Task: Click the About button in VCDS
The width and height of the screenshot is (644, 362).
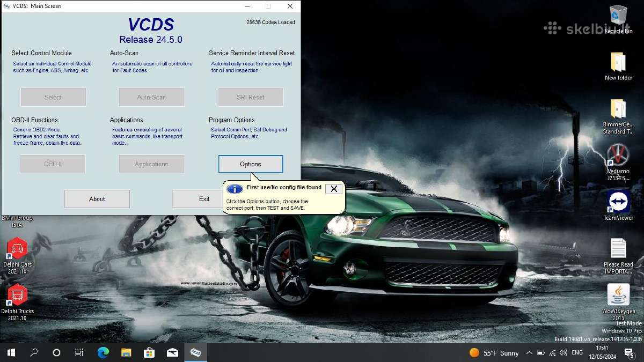Action: tap(97, 199)
